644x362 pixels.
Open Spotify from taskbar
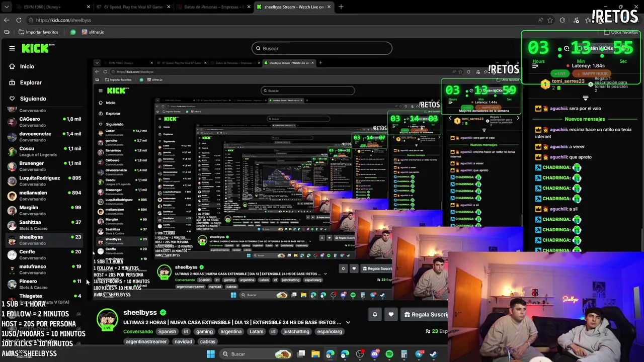[389, 354]
